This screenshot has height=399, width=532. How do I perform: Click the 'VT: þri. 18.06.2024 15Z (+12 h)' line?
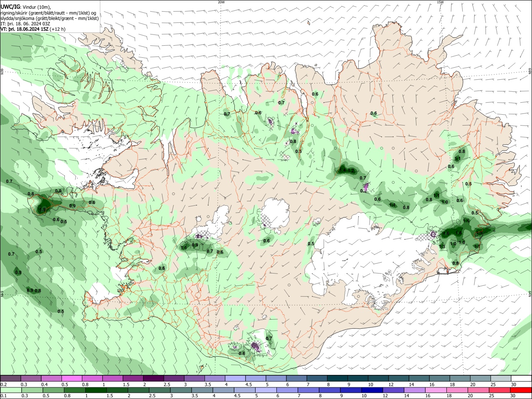(33, 29)
